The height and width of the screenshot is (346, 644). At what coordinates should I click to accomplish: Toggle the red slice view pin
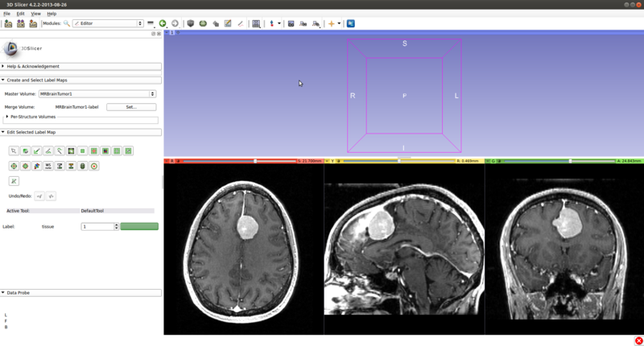tap(167, 161)
